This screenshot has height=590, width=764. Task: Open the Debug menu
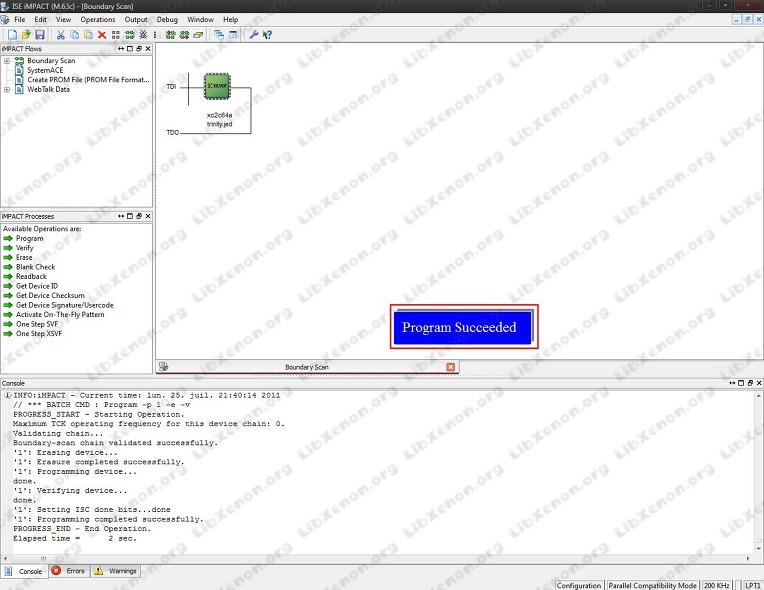(x=167, y=19)
